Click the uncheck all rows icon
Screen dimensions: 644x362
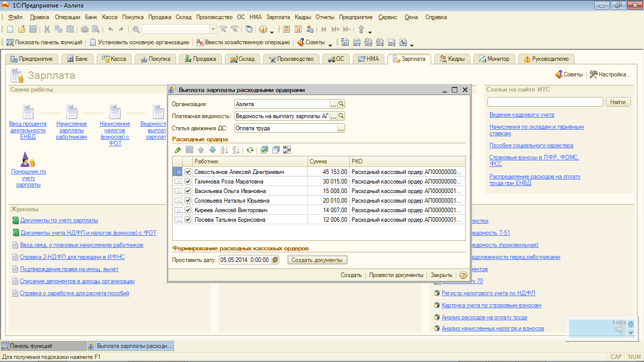pyautogui.click(x=276, y=150)
